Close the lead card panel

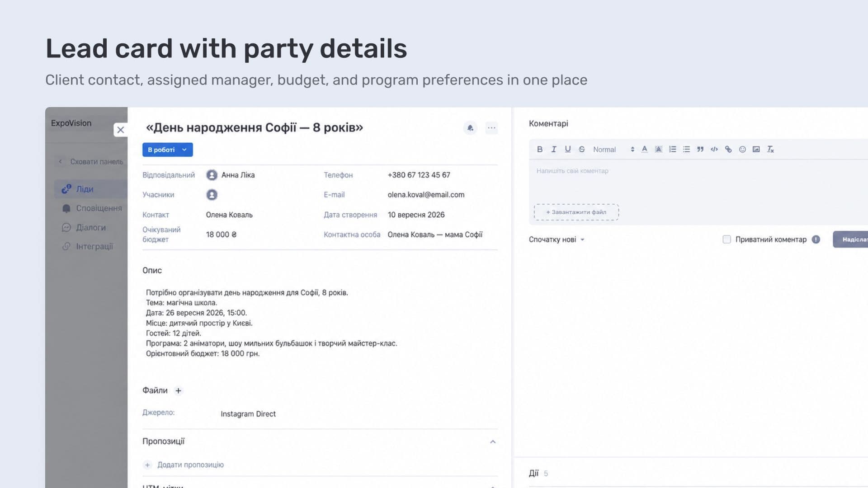[120, 130]
